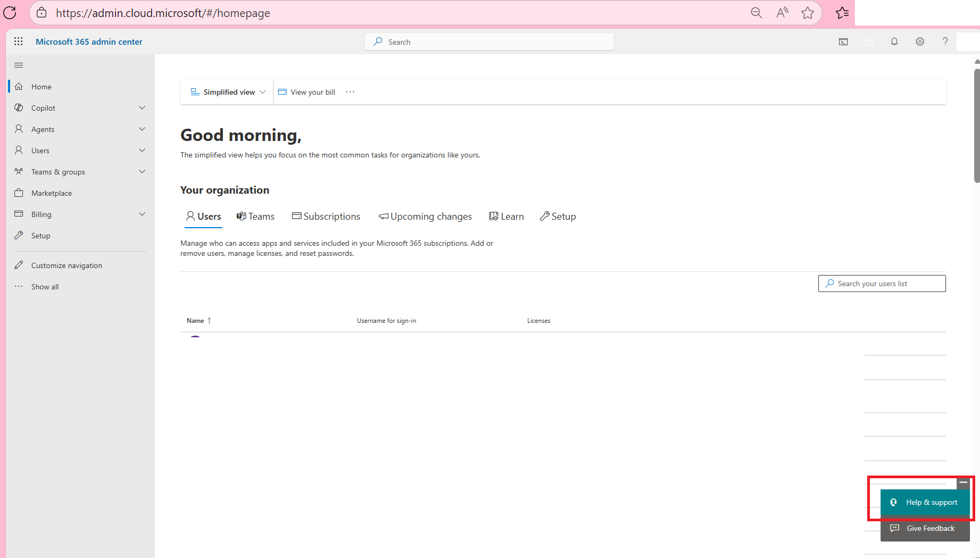Click the browser zoom magnifier icon
980x558 pixels.
[756, 13]
